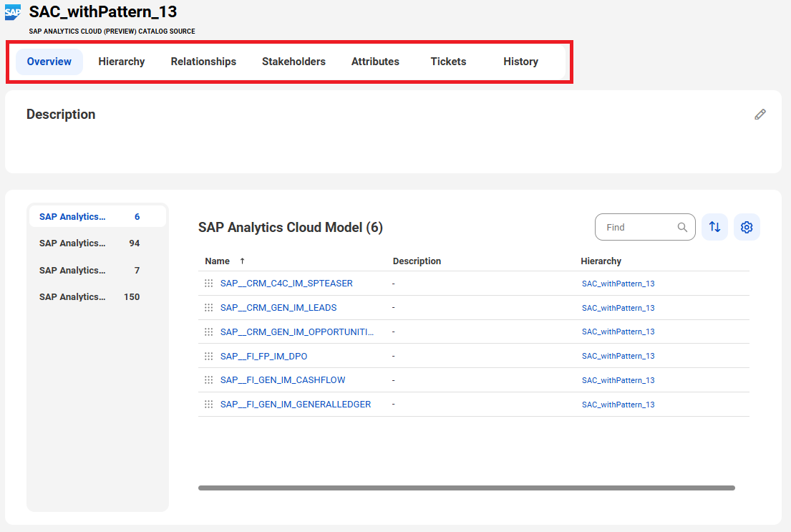Screen dimensions: 791x532
Task: Click SAC_withPattern_13 hierarchy link in GENERALLEDGER row
Action: (618, 405)
